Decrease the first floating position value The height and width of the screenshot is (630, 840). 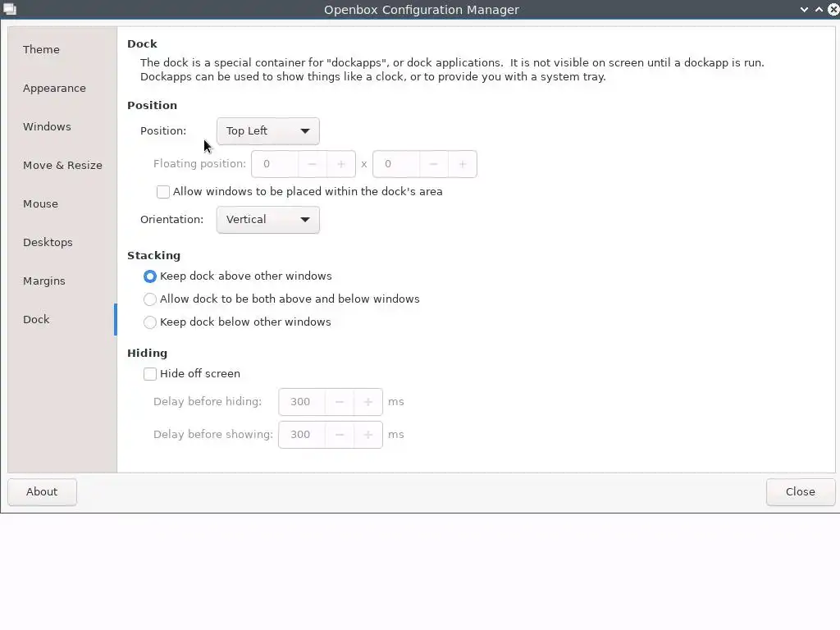(313, 164)
